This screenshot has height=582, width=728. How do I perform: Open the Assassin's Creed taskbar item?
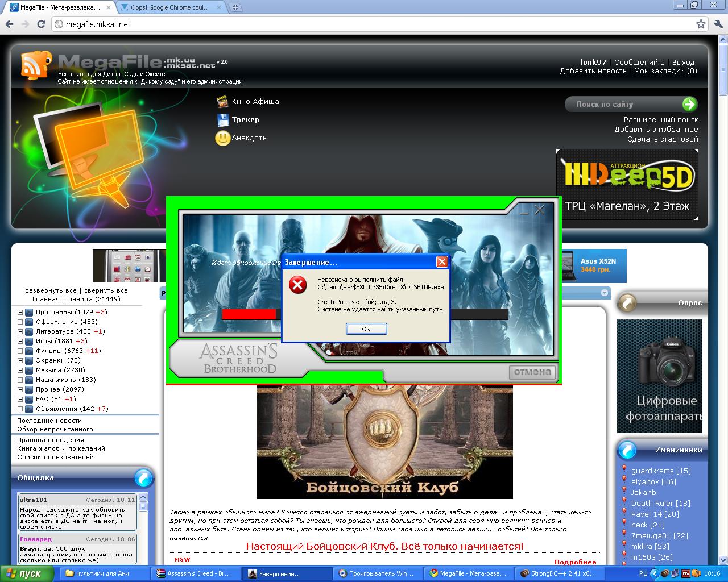click(195, 573)
